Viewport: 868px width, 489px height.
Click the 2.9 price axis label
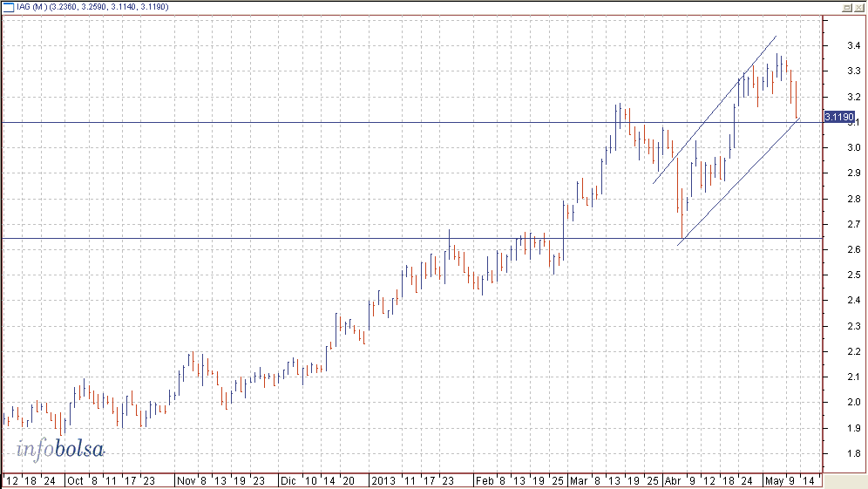click(853, 173)
